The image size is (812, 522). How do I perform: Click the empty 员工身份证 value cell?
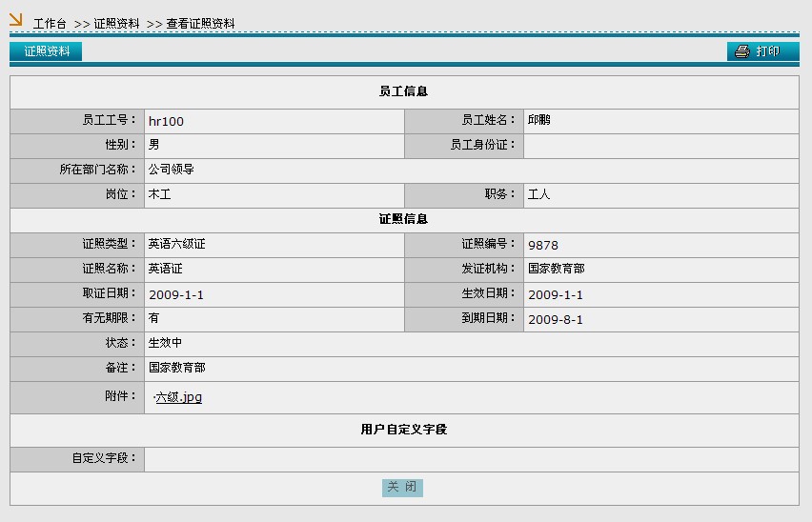pyautogui.click(x=660, y=146)
